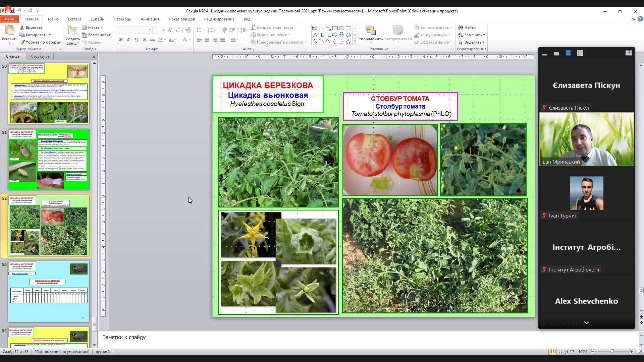Toggle italic (К) formatting

[x=128, y=40]
